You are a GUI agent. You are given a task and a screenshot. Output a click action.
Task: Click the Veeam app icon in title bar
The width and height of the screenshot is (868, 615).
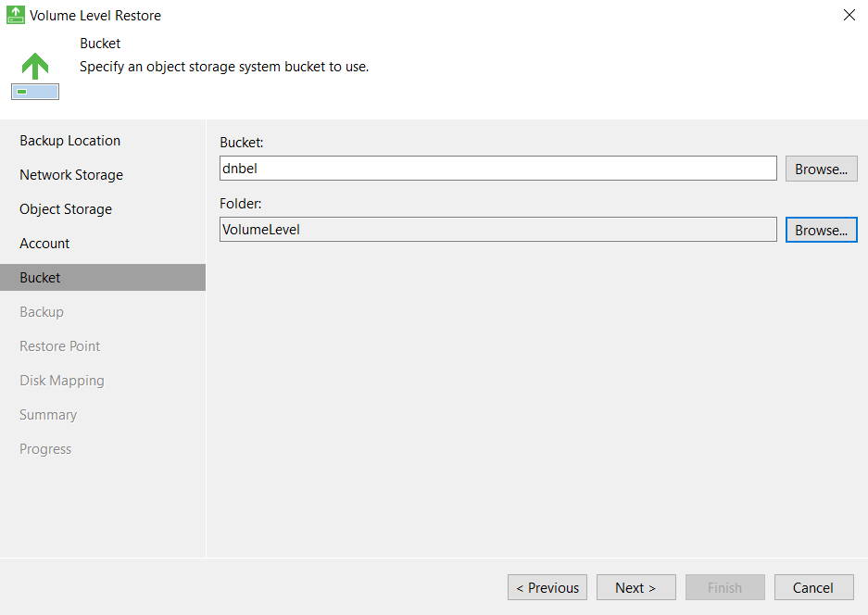[15, 15]
